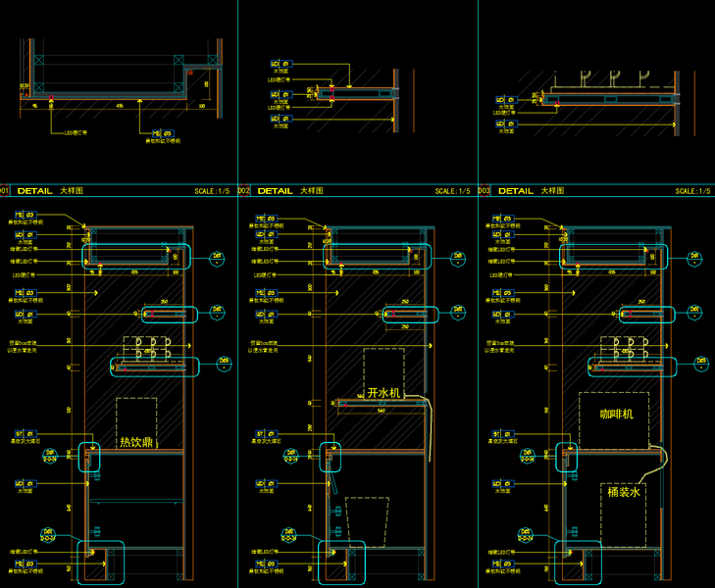Click the LED硬灯带 label in the 咖啡机 elevation

point(501,275)
